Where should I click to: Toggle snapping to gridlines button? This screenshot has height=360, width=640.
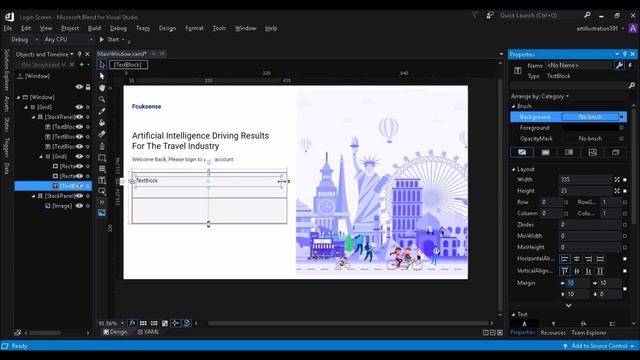154,323
